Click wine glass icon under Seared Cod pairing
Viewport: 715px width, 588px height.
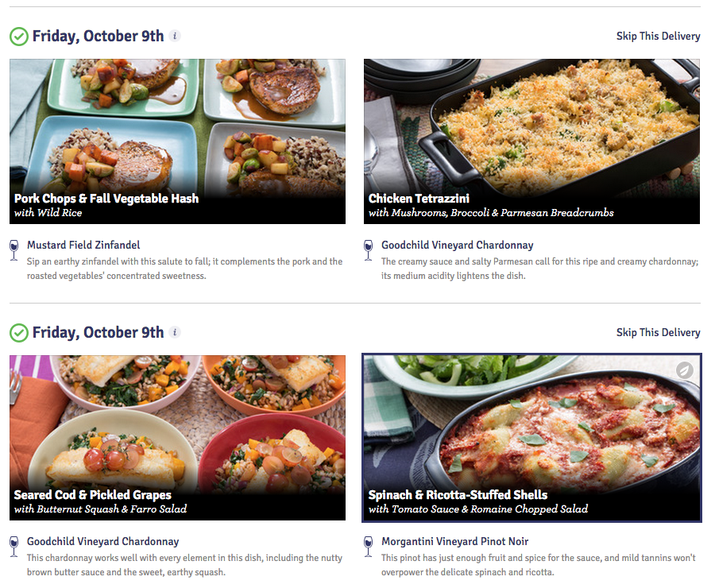pos(14,546)
